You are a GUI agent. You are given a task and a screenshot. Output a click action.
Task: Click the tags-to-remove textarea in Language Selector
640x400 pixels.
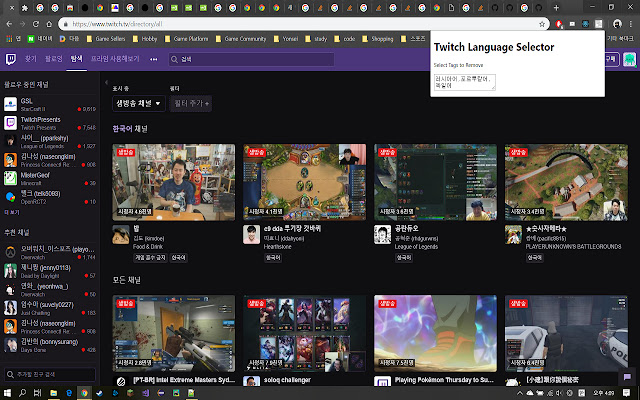click(x=464, y=82)
